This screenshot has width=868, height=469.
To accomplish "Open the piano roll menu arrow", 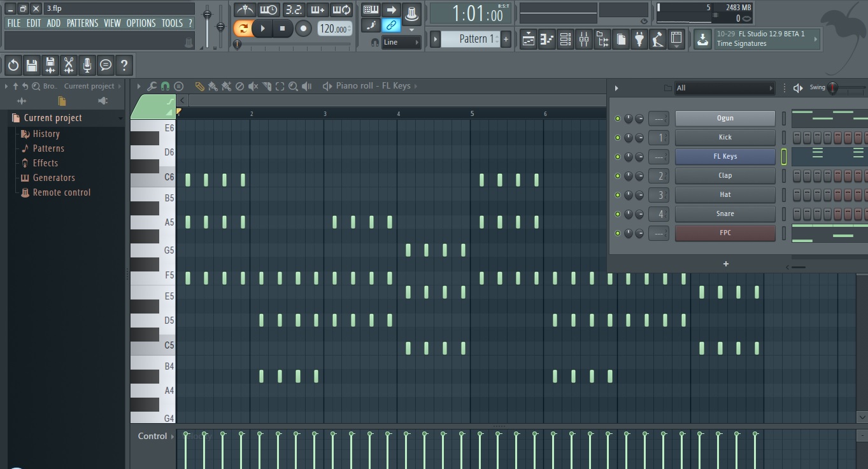I will pyautogui.click(x=139, y=86).
